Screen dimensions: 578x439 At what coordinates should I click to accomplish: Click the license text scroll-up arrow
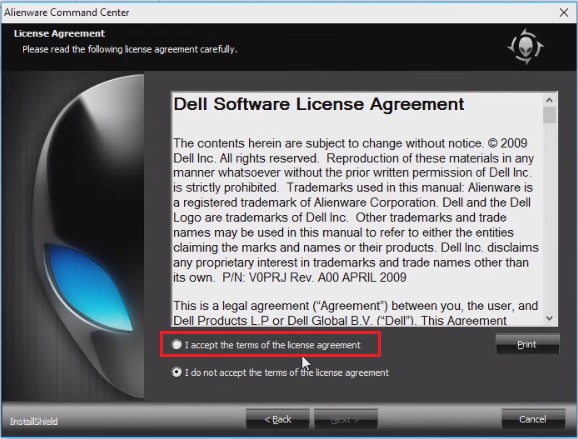[550, 100]
